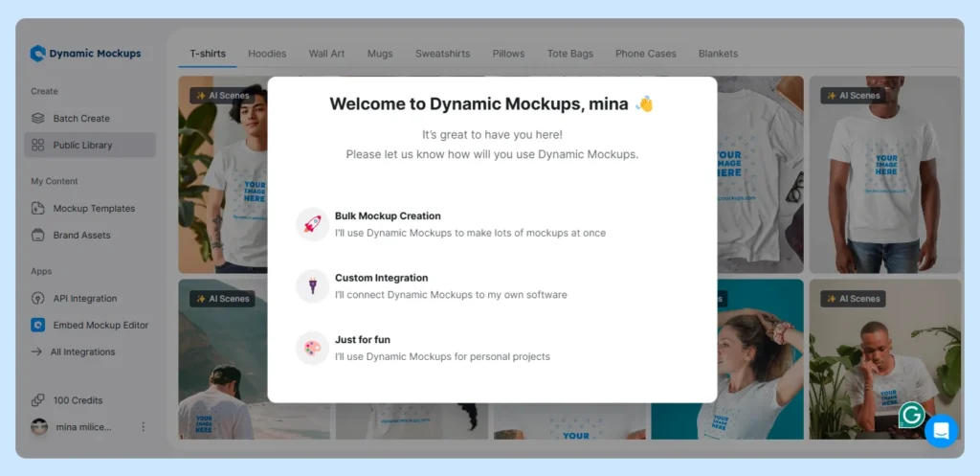Open the Blankets tab

pyautogui.click(x=718, y=54)
